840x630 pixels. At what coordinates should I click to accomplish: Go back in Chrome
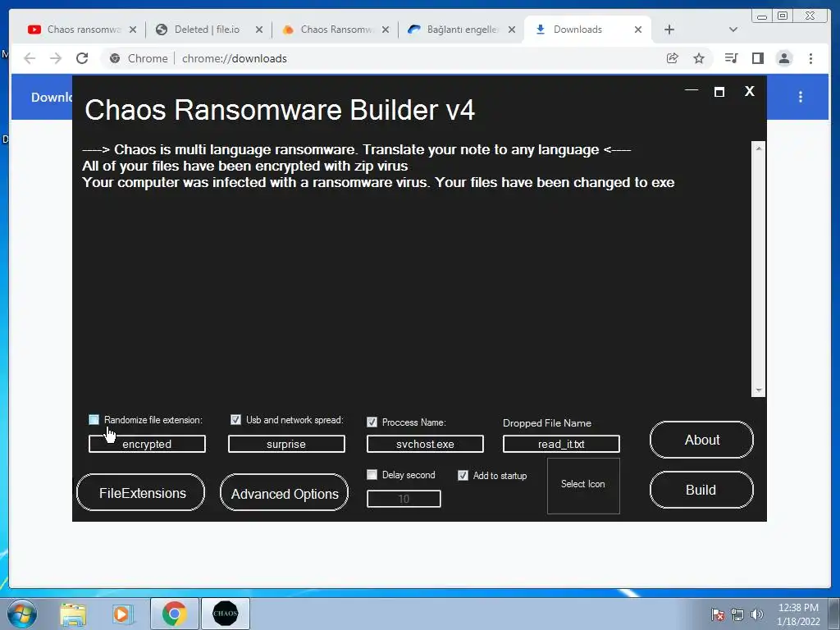point(30,58)
